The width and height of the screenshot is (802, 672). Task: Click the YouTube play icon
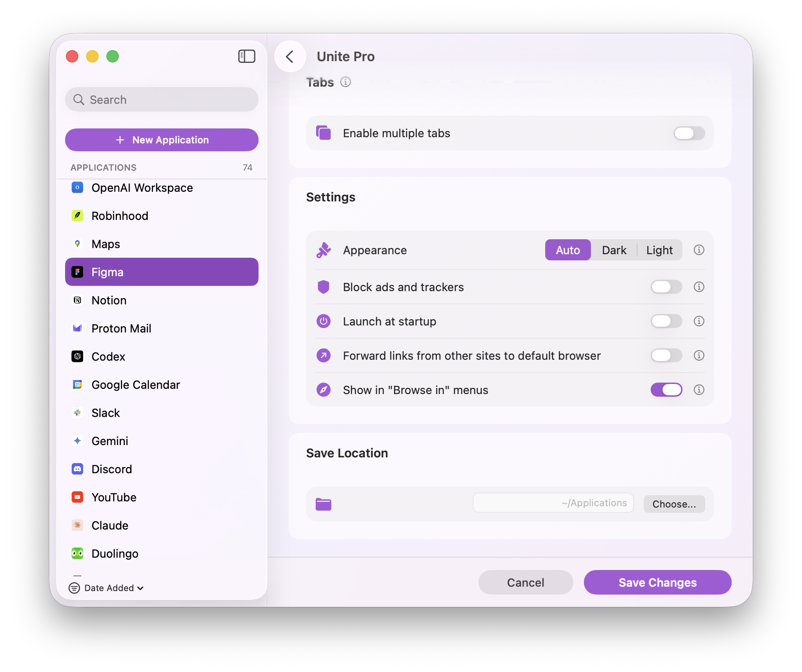coord(77,497)
